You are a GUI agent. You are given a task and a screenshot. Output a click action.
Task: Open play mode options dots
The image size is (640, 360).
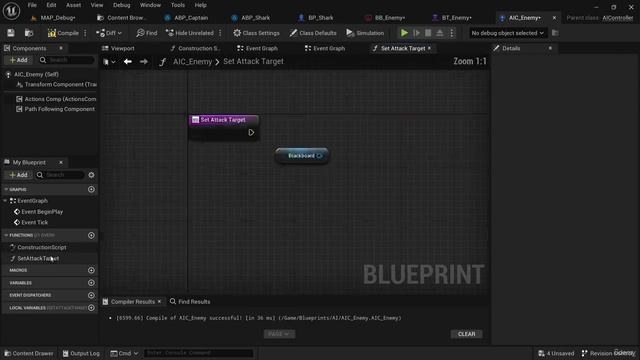[451, 33]
